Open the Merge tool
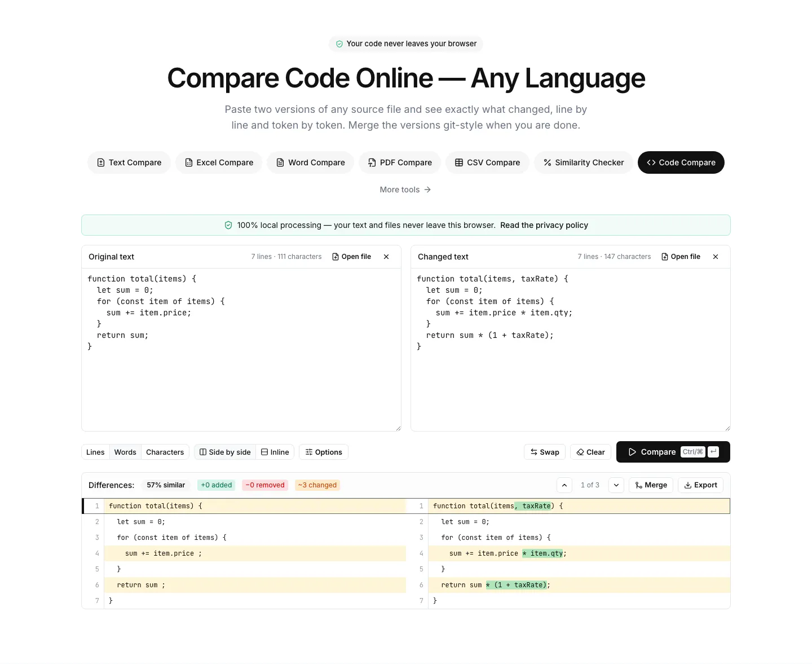Image resolution: width=812 pixels, height=664 pixels. pos(651,485)
